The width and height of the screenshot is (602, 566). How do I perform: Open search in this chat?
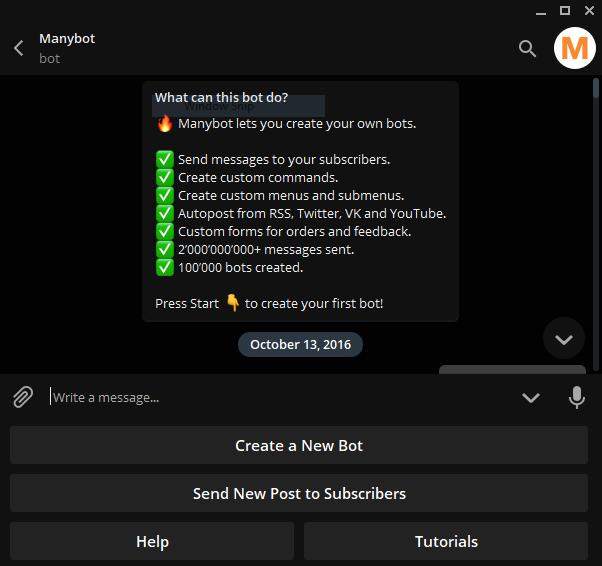coord(527,48)
